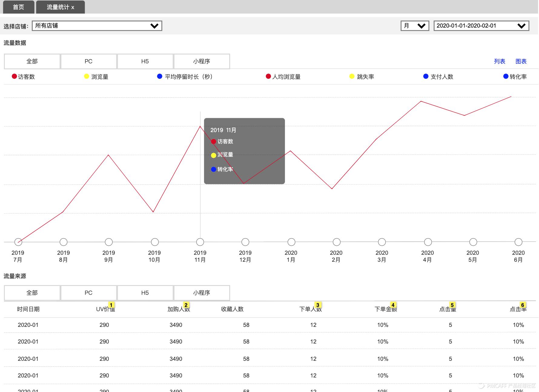Viewport: 539px width, 392px height.
Task: Click annotation marker 1 on UV价值
Action: click(x=111, y=305)
